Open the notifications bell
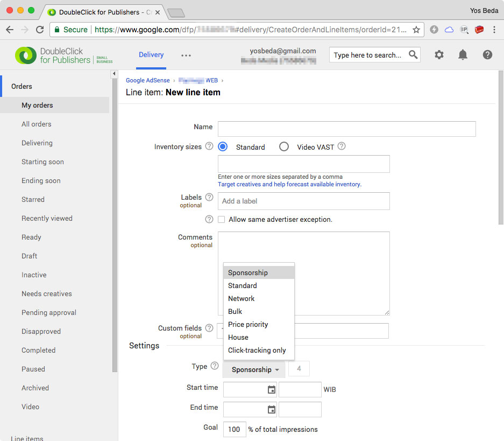 point(463,55)
